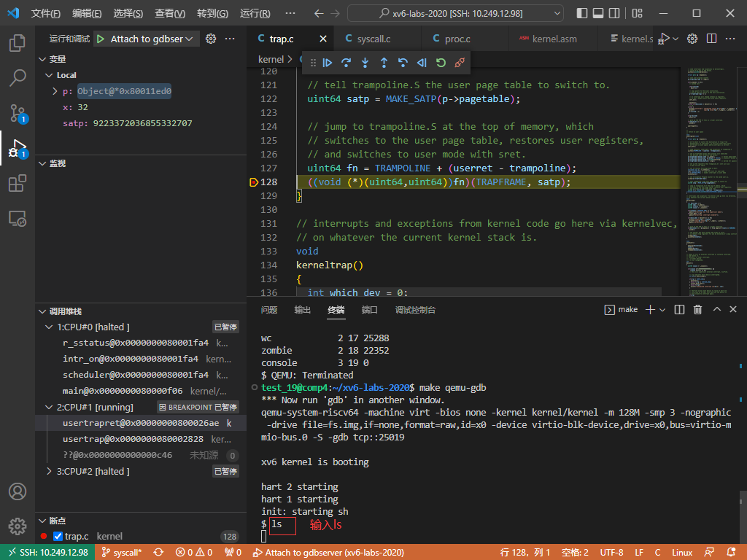Image resolution: width=747 pixels, height=560 pixels.
Task: Open the Extensions view in activity bar
Action: (x=18, y=184)
